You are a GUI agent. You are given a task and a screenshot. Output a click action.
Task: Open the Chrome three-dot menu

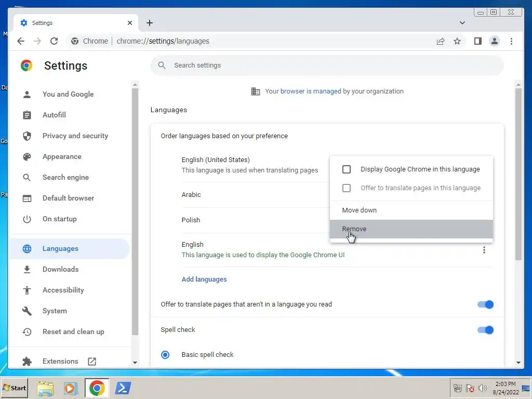(x=511, y=41)
